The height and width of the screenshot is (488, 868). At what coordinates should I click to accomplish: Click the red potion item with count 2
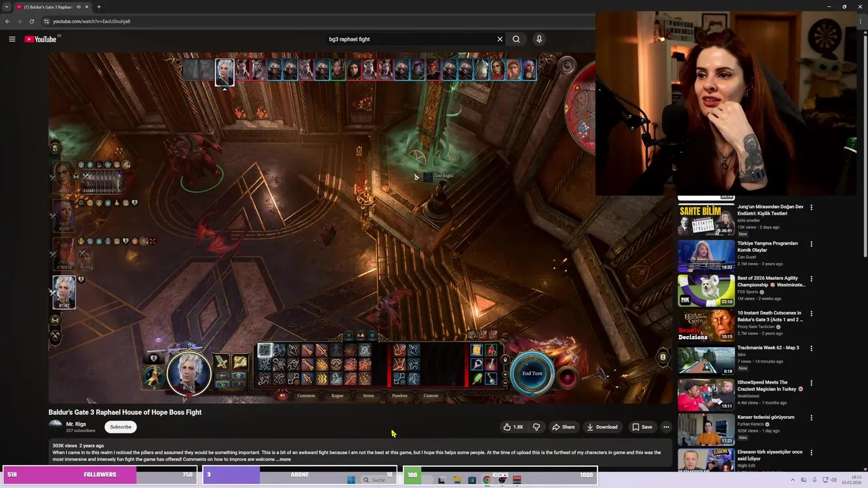[x=490, y=350]
